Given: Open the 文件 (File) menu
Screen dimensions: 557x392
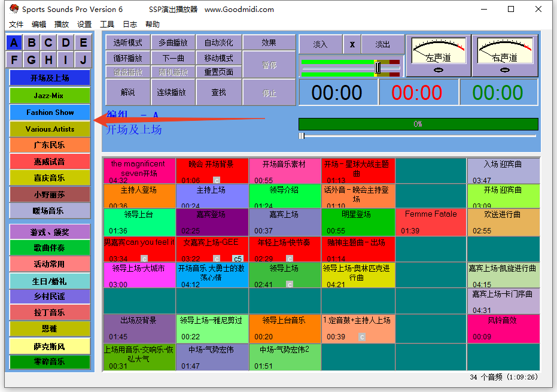Looking at the screenshot, I should click(x=16, y=25).
